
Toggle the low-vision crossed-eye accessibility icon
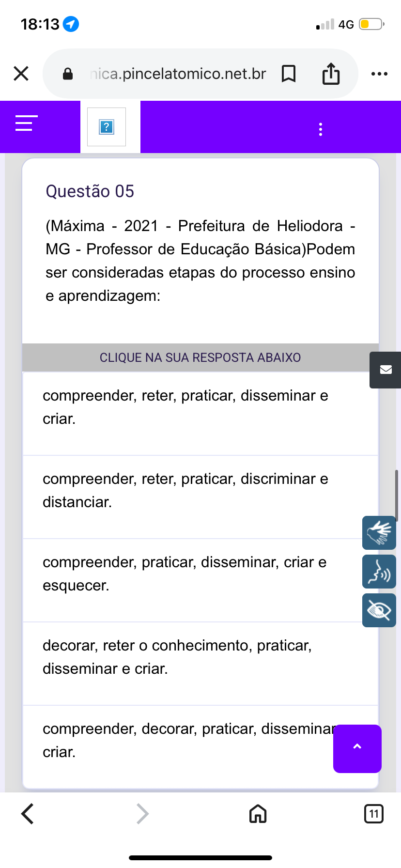click(379, 610)
